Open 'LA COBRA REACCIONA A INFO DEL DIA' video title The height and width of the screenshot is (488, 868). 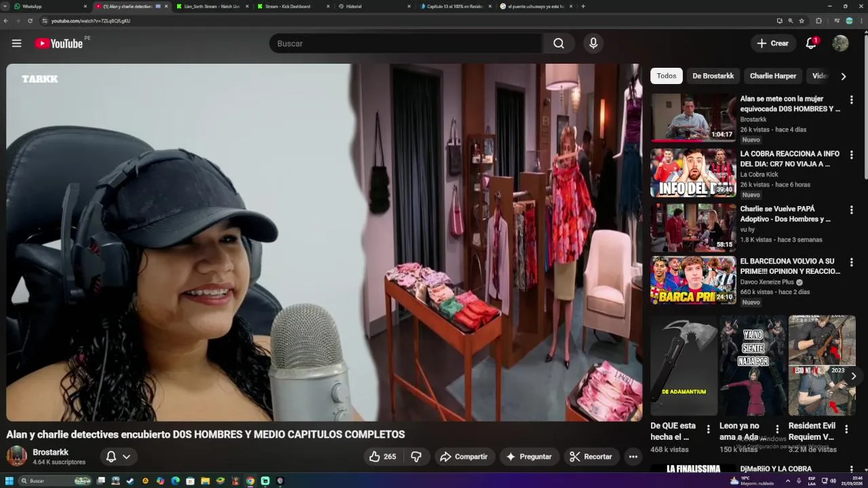[790, 159]
